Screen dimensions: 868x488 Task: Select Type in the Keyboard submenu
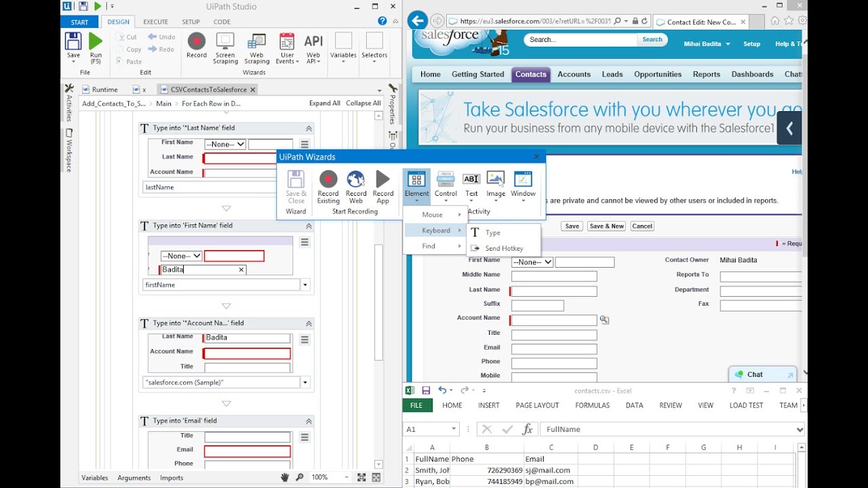click(504, 232)
